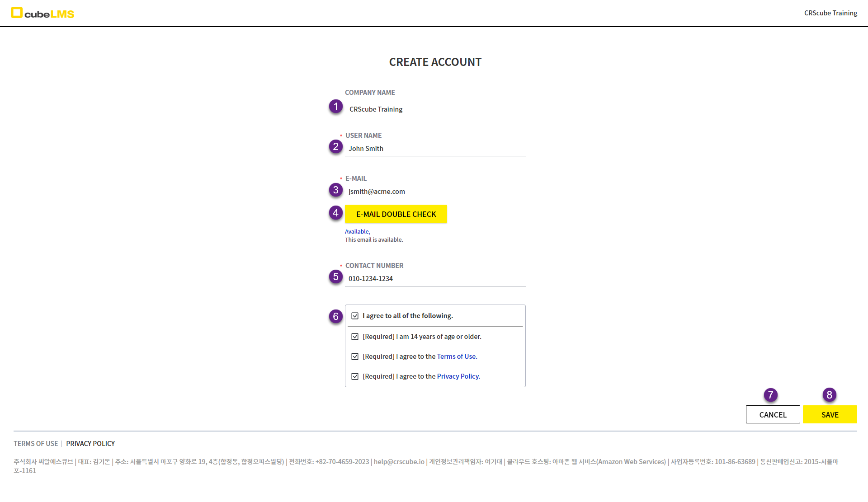Click the SAVE button
This screenshot has height=502, width=868.
point(830,414)
